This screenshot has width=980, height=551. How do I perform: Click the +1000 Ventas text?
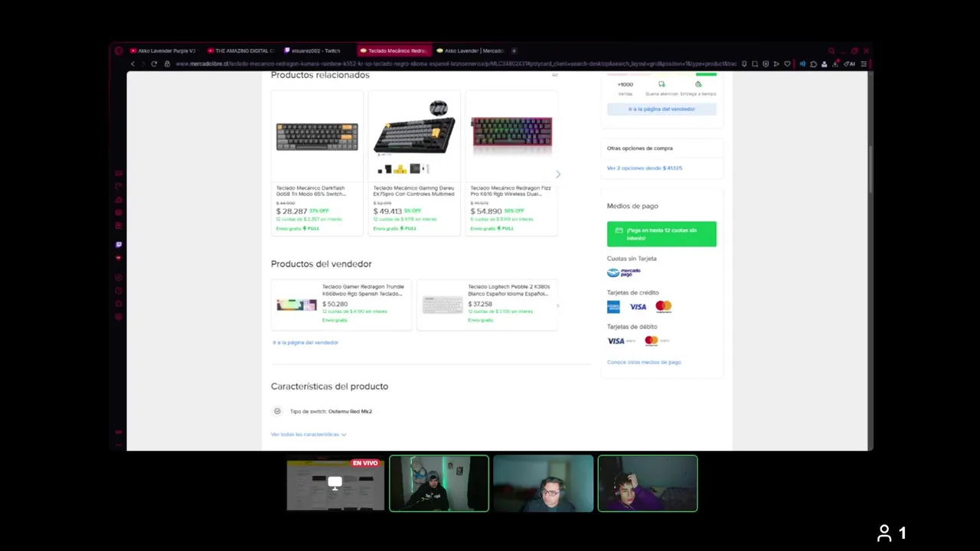point(626,89)
